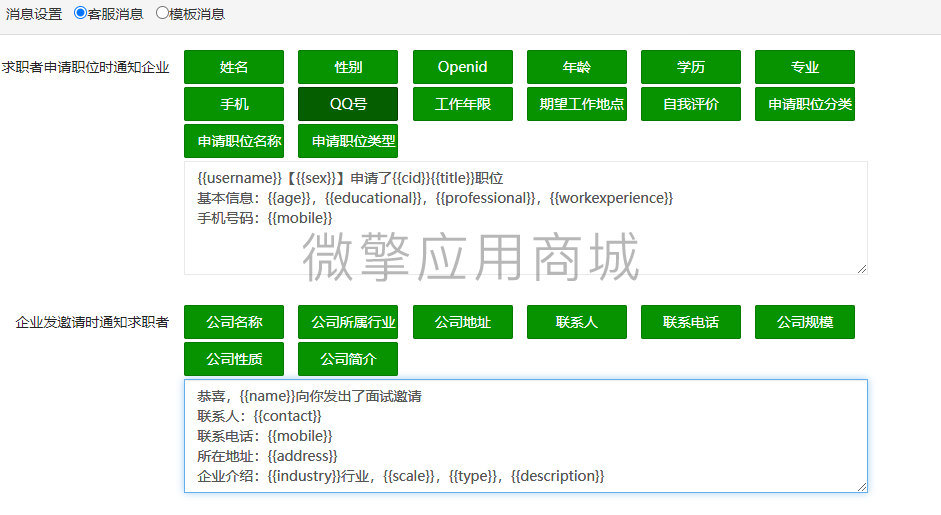Insert the 申请职位名称 variable
Image resolution: width=941 pixels, height=515 pixels.
coord(233,141)
